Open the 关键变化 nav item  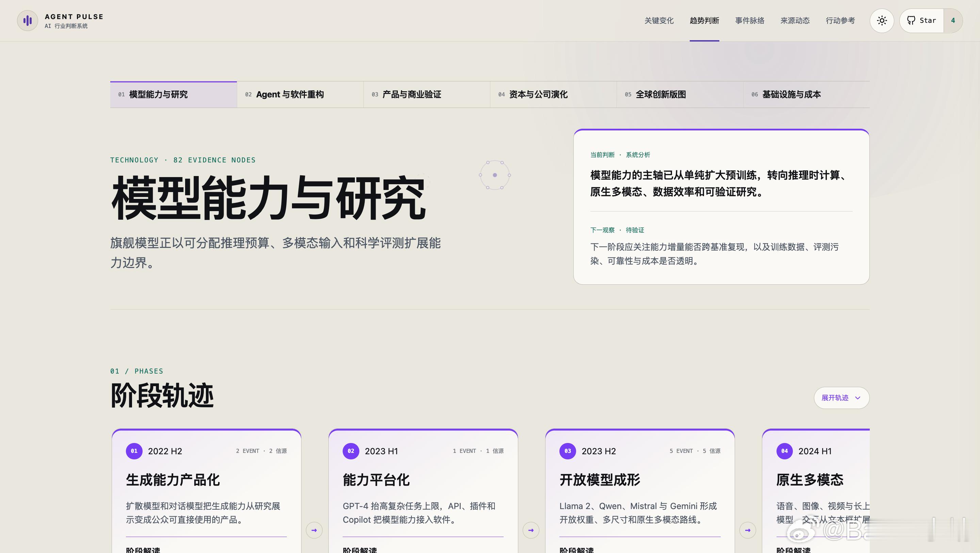tap(659, 20)
